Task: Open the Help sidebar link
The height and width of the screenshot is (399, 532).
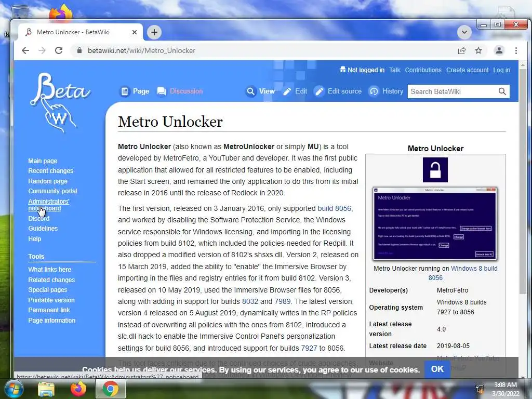Action: coord(35,239)
